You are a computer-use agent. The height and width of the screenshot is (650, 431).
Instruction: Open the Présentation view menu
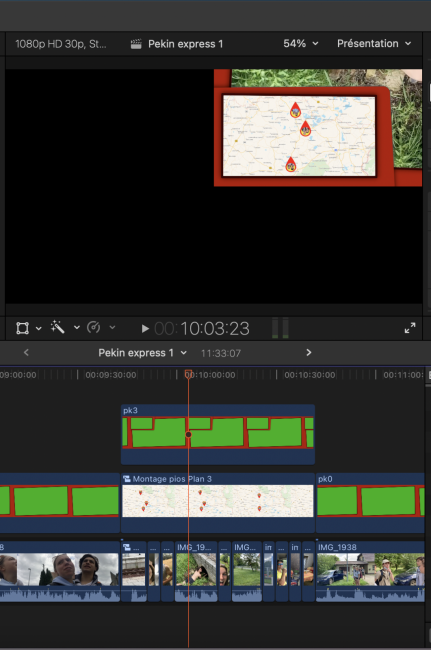tap(374, 44)
